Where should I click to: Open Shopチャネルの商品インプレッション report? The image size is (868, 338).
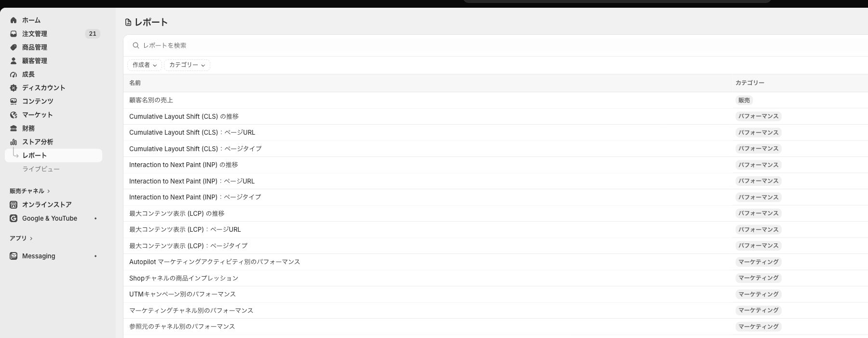click(x=184, y=278)
